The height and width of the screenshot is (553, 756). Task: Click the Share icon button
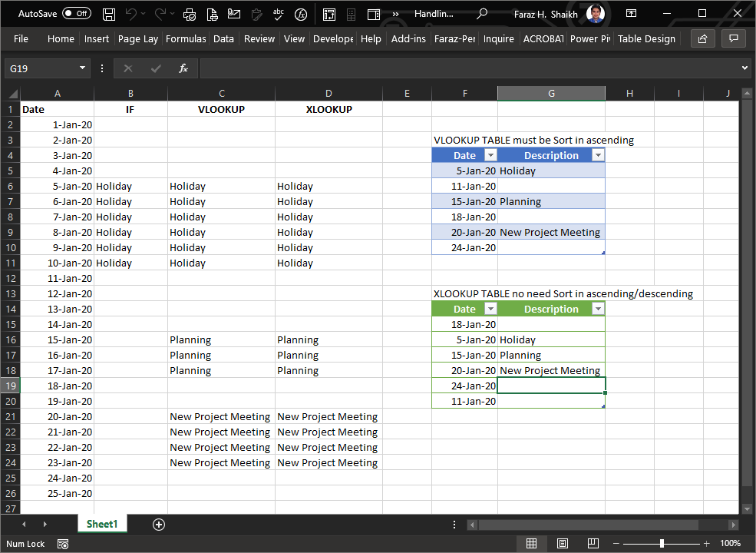[x=702, y=38]
